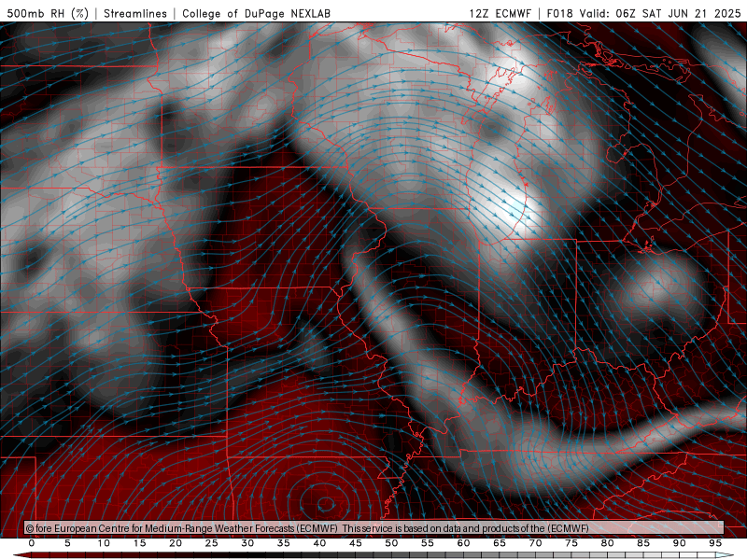The image size is (747, 560).
Task: Click the "25" value on the color scale
Action: (x=212, y=543)
